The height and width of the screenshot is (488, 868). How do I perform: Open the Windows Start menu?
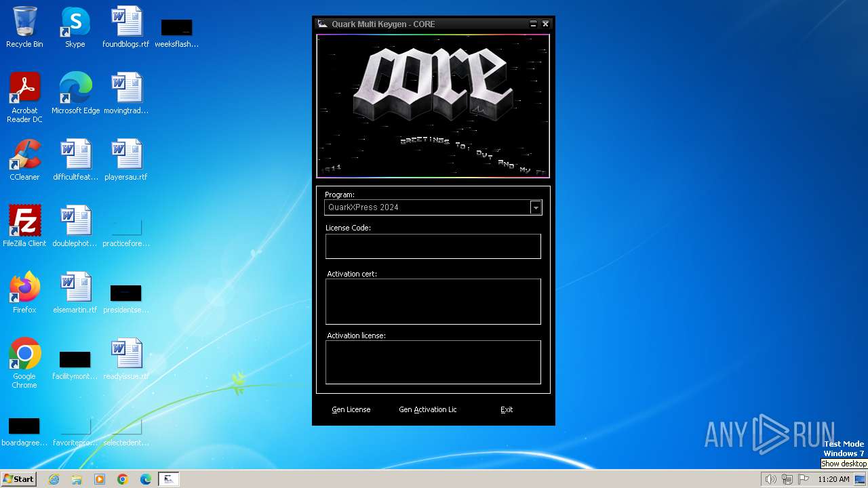18,479
